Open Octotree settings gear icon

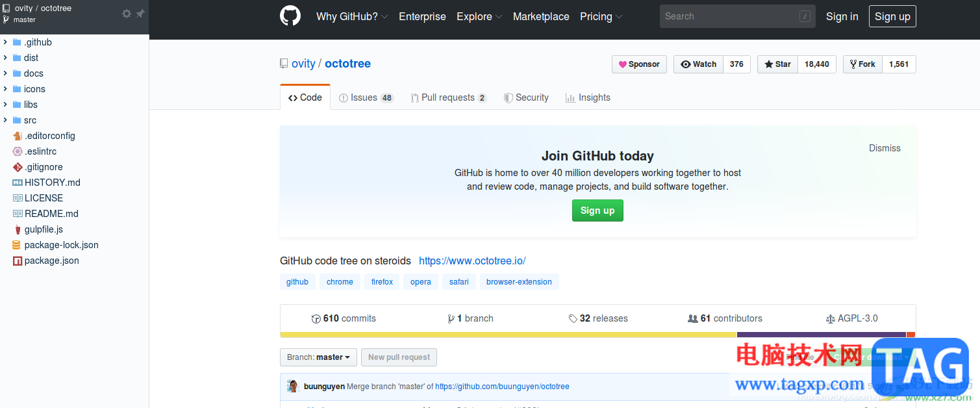point(127,14)
